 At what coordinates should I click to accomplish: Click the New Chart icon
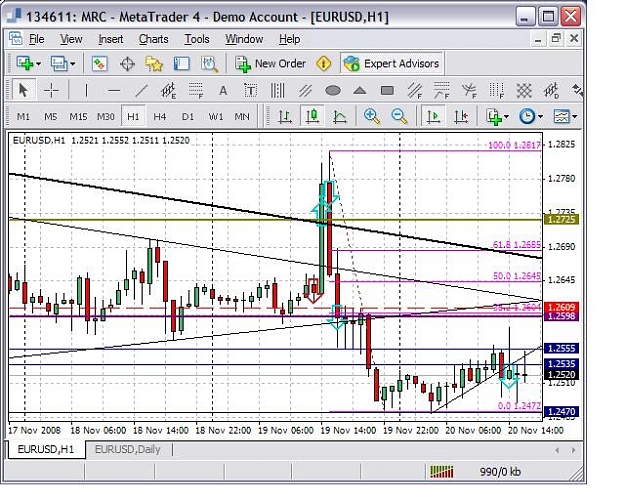tap(25, 63)
